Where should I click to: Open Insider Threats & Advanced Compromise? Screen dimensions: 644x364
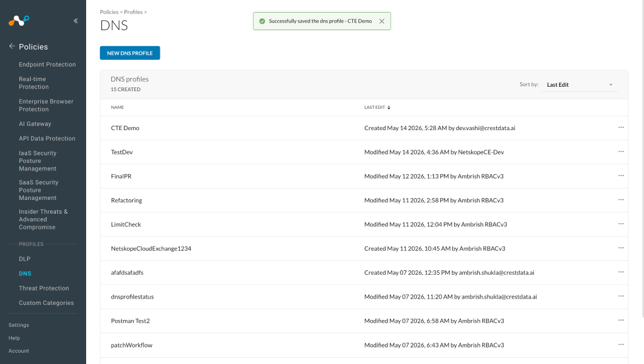[x=43, y=219]
